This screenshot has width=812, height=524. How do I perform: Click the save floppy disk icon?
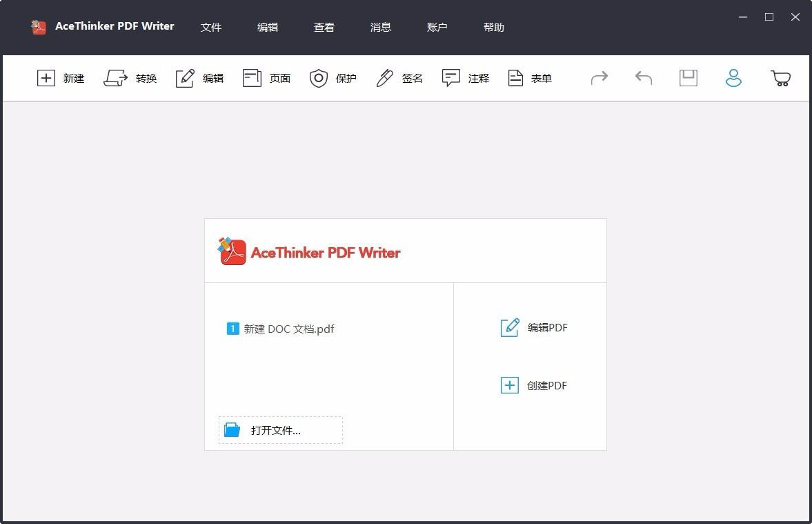coord(689,78)
